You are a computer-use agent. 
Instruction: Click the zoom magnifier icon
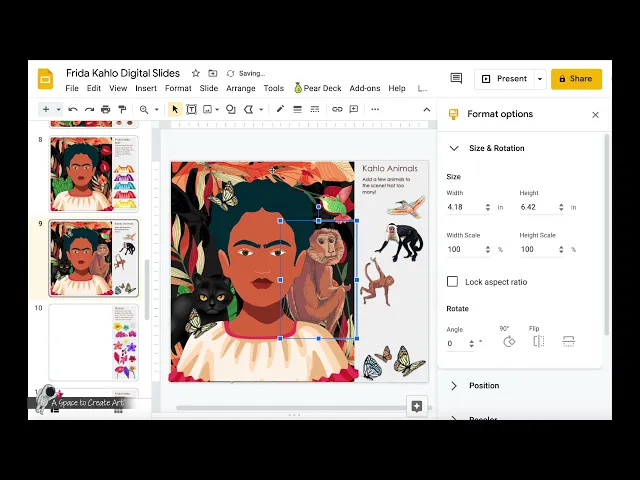coord(144,109)
